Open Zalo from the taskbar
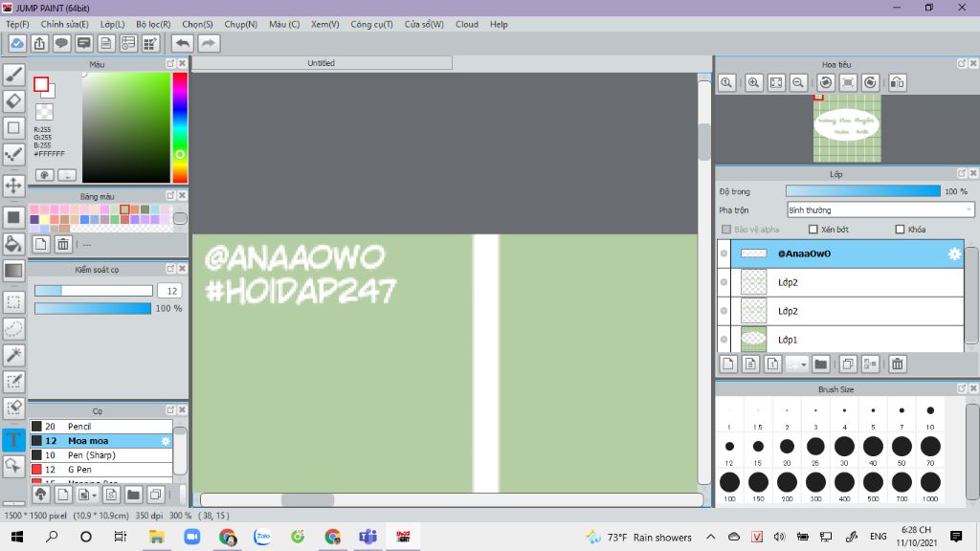Image resolution: width=980 pixels, height=551 pixels. (262, 537)
